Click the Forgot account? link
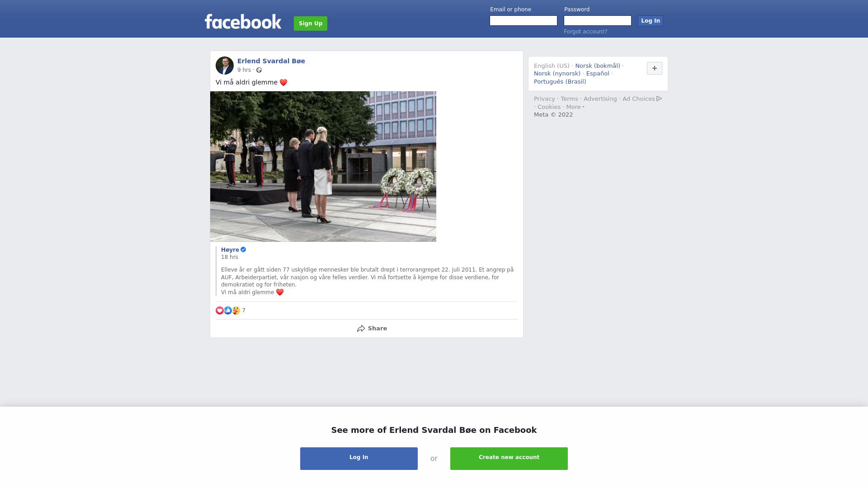868x488 pixels. (x=585, y=32)
